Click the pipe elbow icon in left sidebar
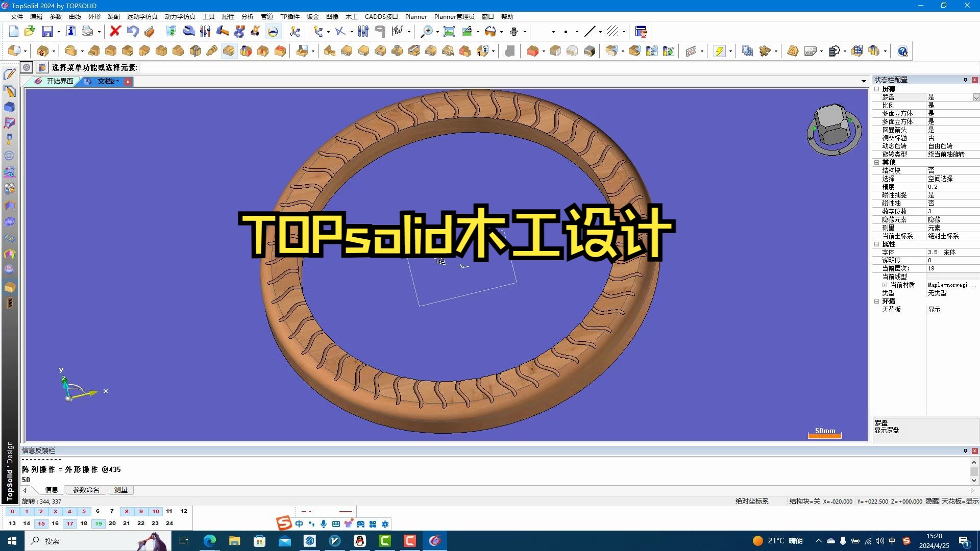The image size is (980, 551). (9, 222)
